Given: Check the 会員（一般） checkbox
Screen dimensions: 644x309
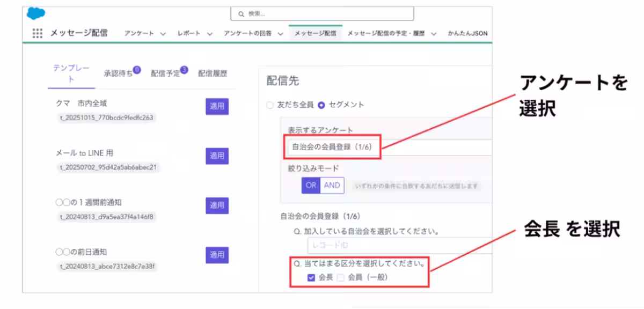Looking at the screenshot, I should [x=340, y=278].
